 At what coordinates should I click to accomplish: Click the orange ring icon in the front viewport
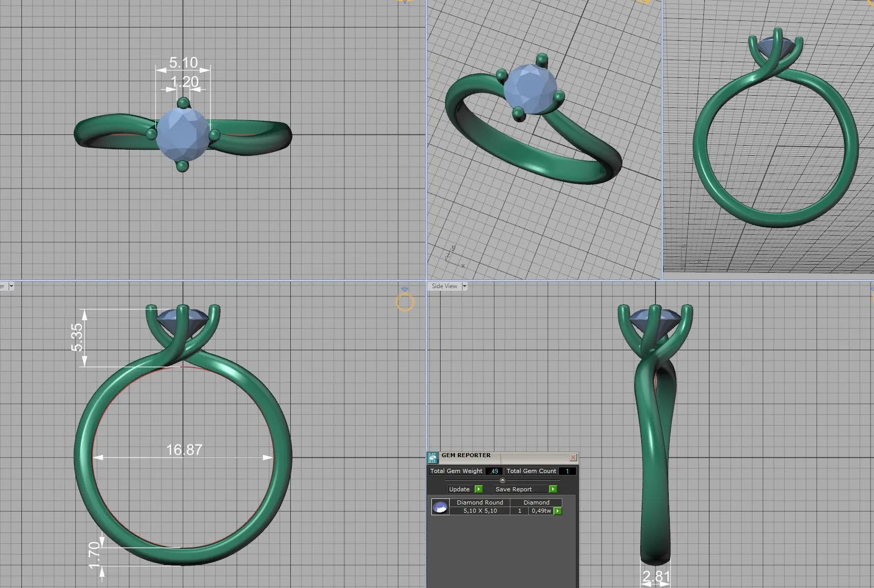point(404,302)
